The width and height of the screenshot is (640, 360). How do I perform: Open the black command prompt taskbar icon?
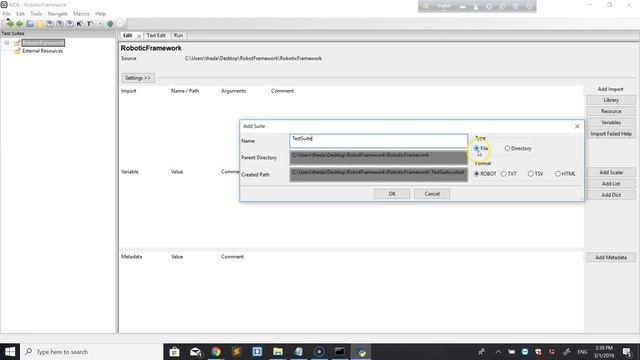(x=340, y=351)
